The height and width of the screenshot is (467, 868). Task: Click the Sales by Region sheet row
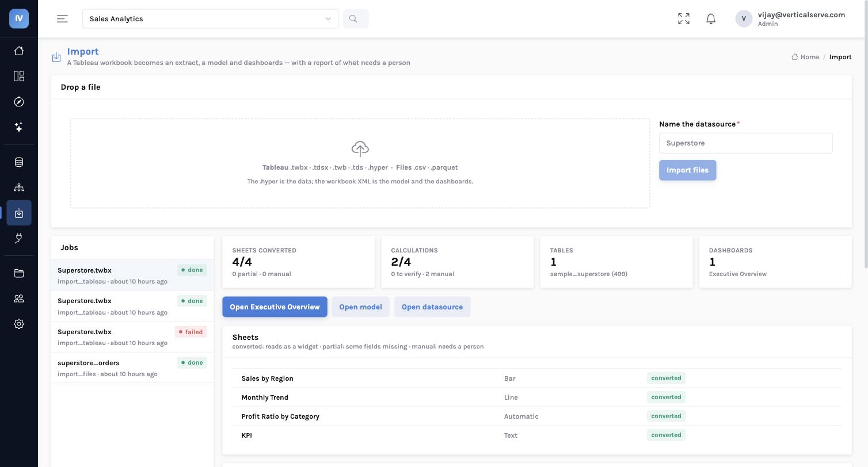(537, 378)
